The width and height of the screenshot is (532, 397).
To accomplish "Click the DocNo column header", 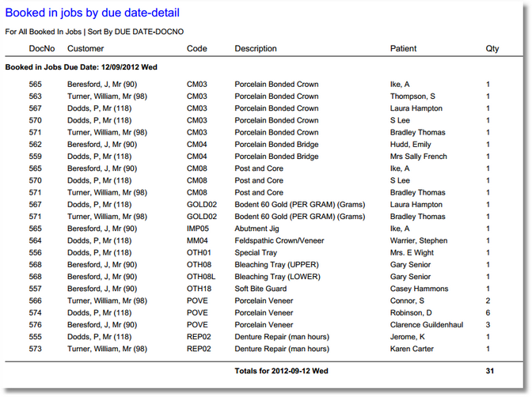I will 42,48.
